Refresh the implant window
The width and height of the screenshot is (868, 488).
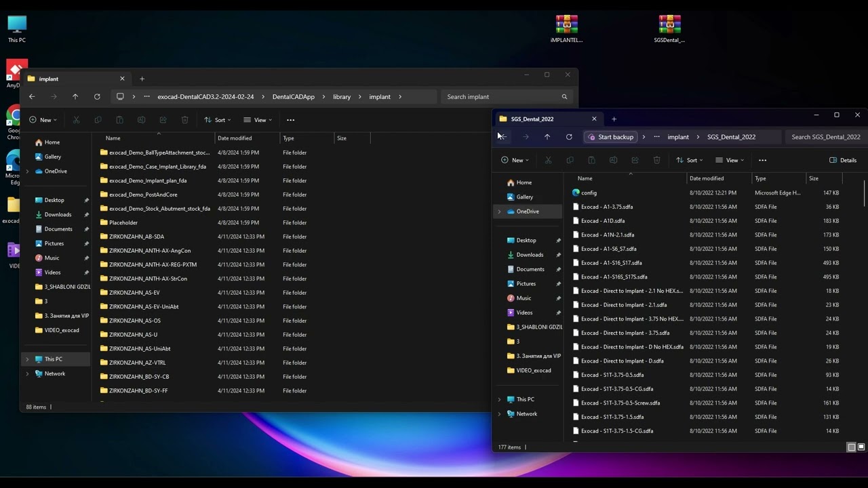click(x=97, y=97)
